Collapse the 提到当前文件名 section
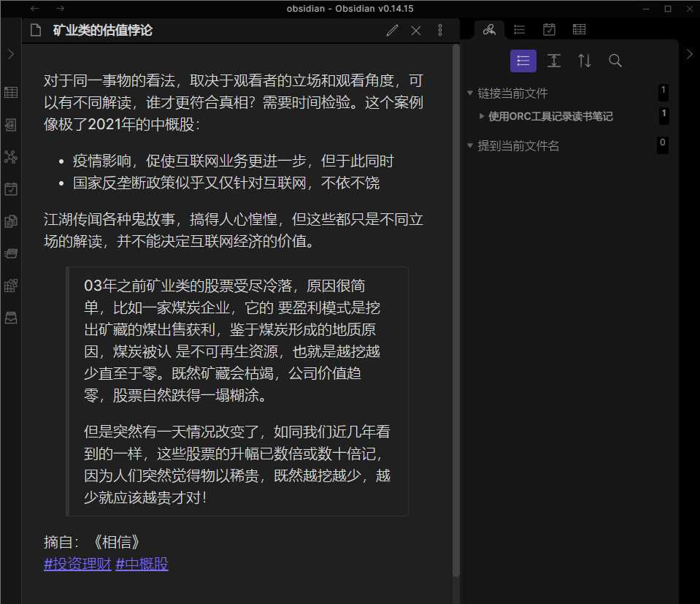The width and height of the screenshot is (700, 604). (470, 145)
